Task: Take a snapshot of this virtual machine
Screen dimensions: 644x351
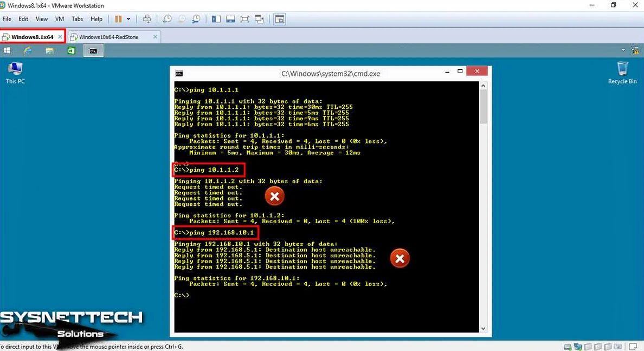Action: pyautogui.click(x=168, y=19)
